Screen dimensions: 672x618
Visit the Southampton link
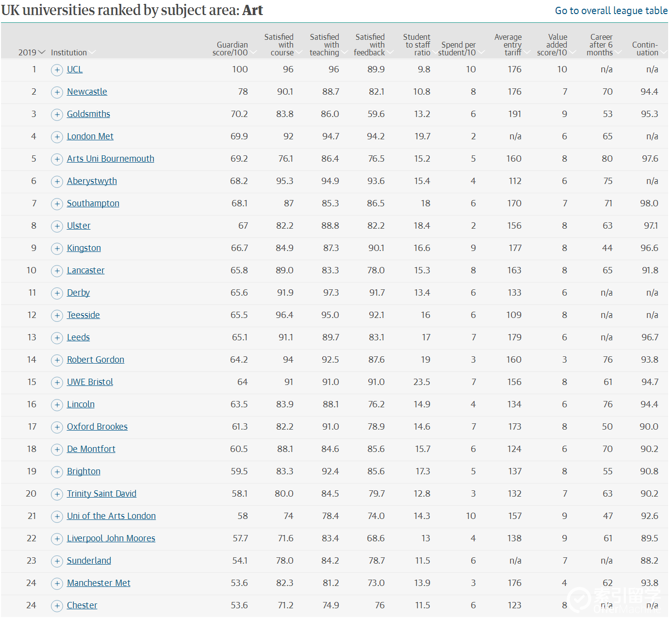[x=93, y=203]
